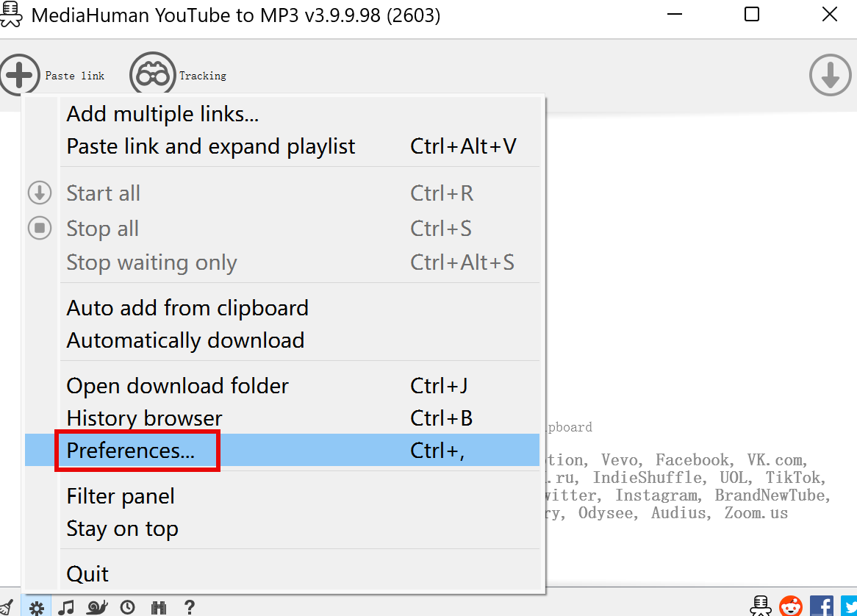Viewport: 857px width, 616px height.
Task: Click the clock icon in bottom bar
Action: 128,607
